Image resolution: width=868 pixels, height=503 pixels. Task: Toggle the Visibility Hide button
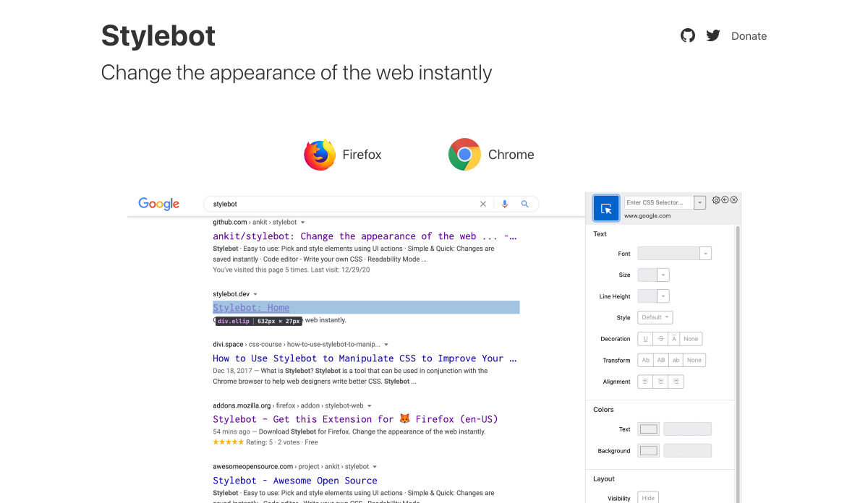pos(648,497)
